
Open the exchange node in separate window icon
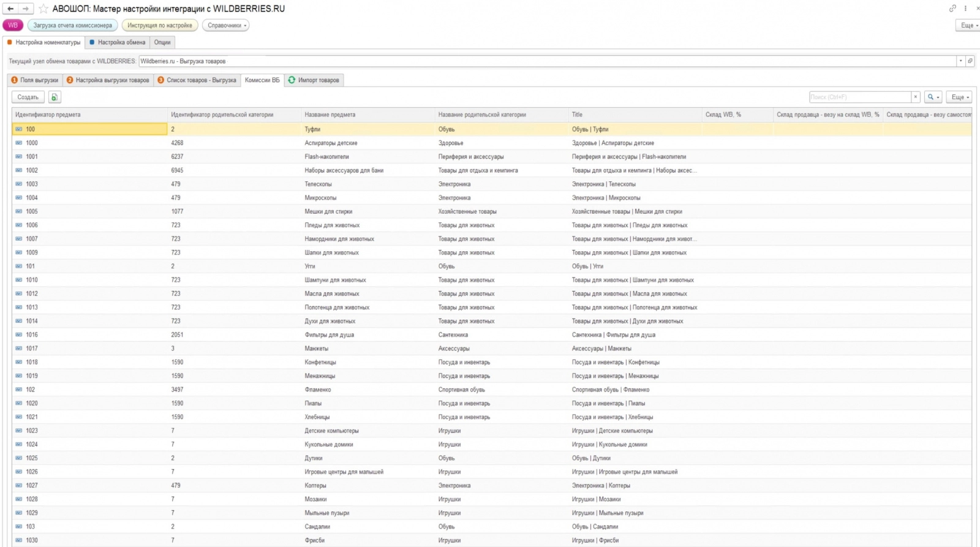coord(970,61)
